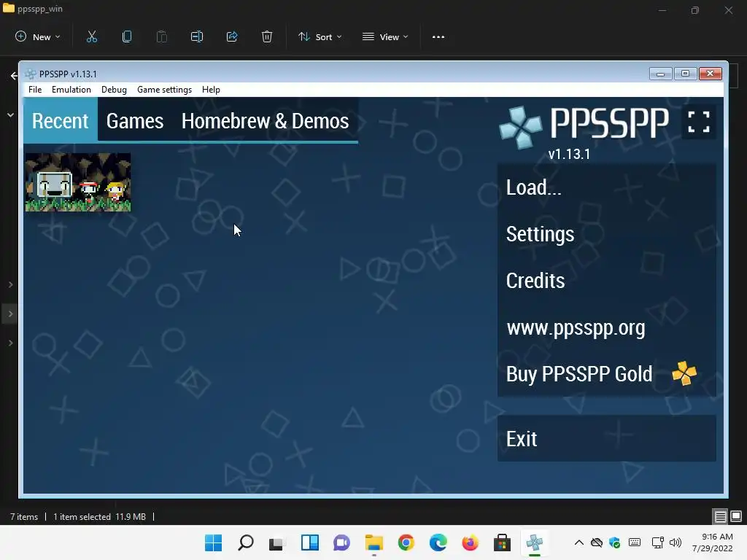The image size is (747, 560).
Task: Click the Windows Security tray icon
Action: tap(614, 542)
